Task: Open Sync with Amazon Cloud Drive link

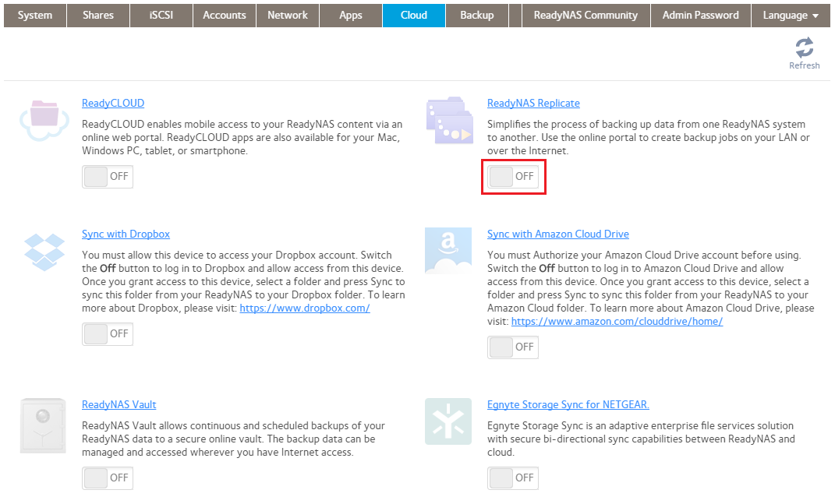Action: [x=558, y=234]
